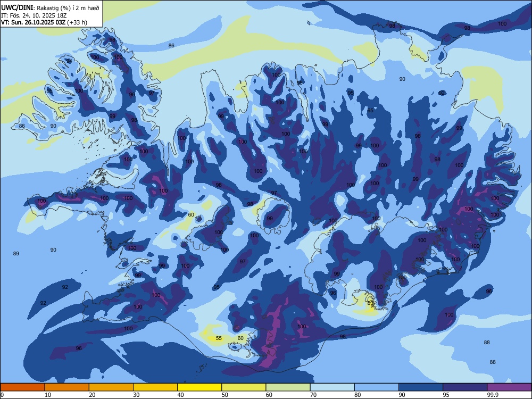Click the "(+33 h)" forecast offset text
The height and width of the screenshot is (399, 532).
coord(77,23)
